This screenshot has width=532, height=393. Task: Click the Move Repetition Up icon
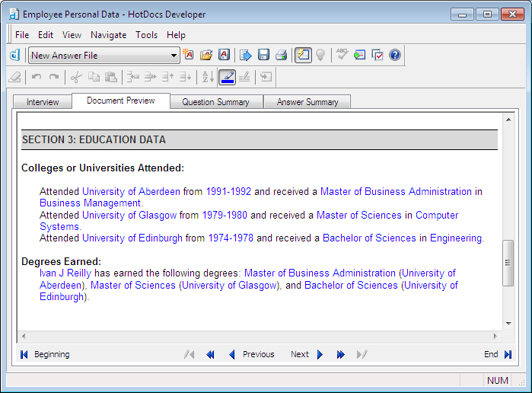168,77
